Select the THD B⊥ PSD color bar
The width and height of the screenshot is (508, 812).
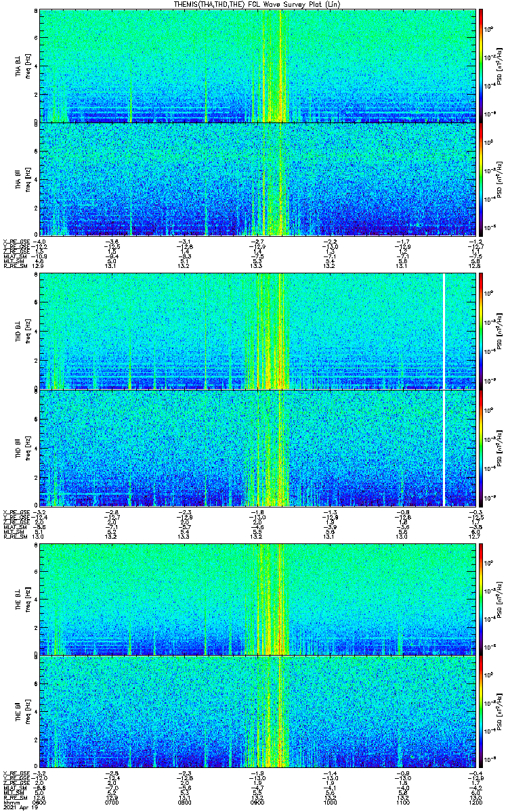tap(481, 331)
